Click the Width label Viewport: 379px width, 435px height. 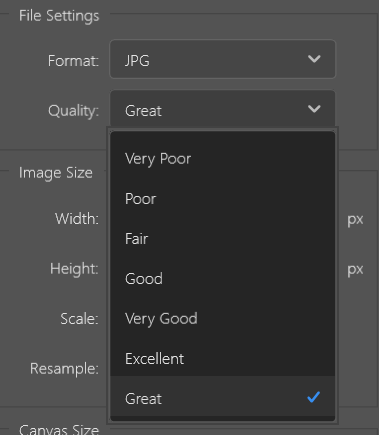[x=77, y=219]
